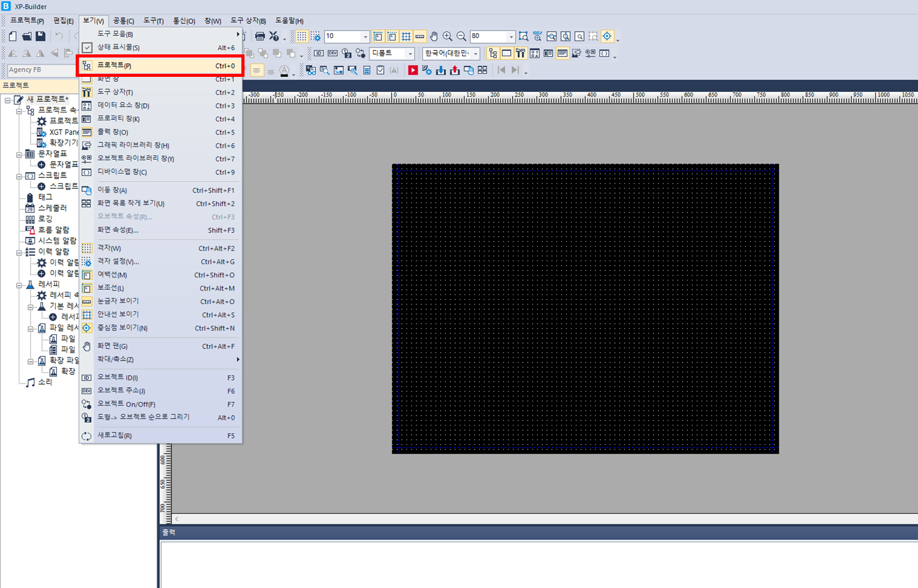Print the current screen

260,36
